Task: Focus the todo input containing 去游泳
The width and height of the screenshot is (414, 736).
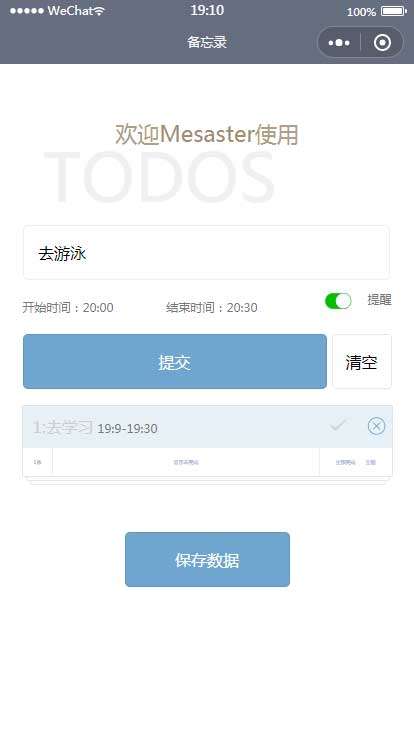Action: coord(206,253)
